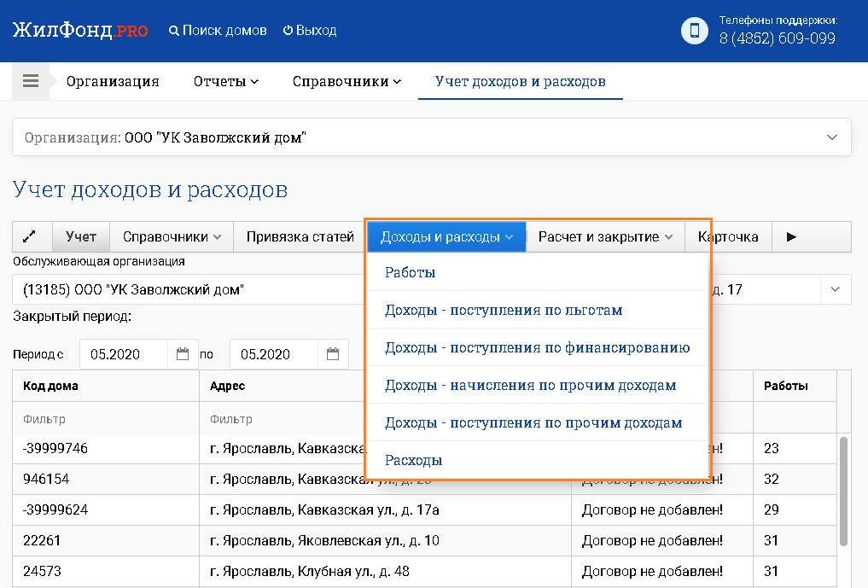The height and width of the screenshot is (588, 868).
Task: Click the Код дома filter field
Action: pos(105,419)
